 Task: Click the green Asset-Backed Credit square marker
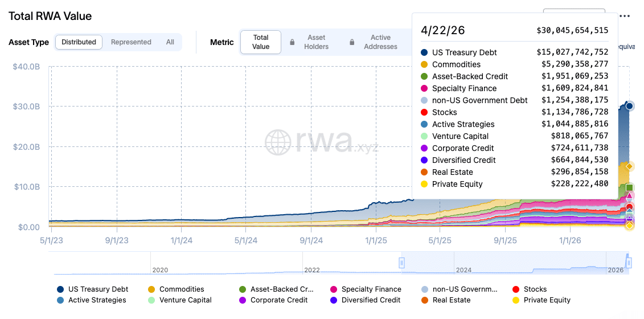click(629, 187)
